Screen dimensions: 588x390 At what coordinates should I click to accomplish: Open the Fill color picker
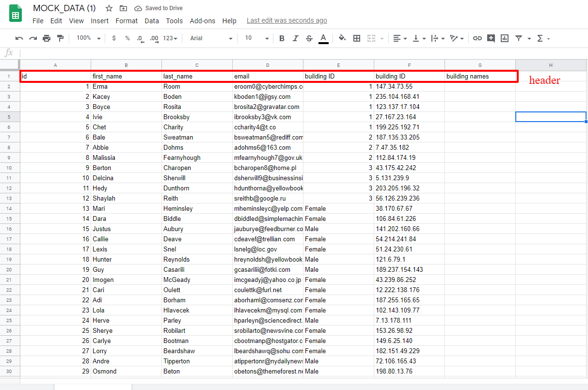coord(342,38)
